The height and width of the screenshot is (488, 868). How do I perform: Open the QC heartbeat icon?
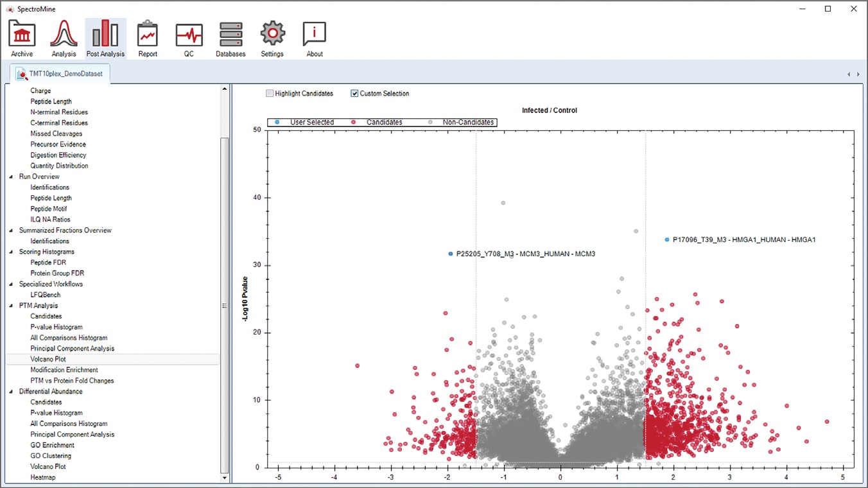coord(189,39)
